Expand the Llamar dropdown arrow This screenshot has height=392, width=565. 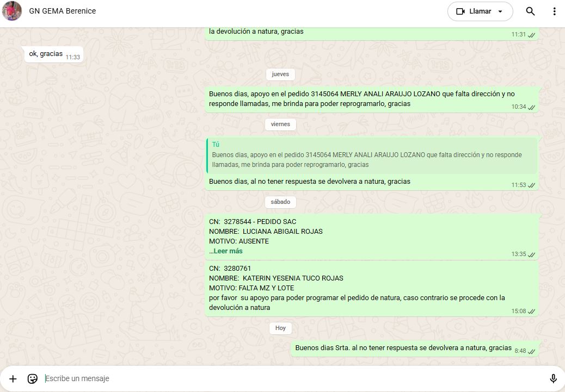click(501, 11)
